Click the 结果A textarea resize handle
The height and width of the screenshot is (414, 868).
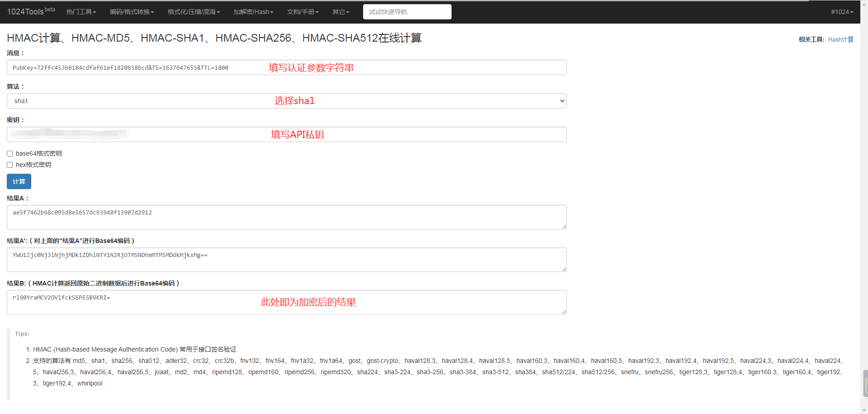564,227
